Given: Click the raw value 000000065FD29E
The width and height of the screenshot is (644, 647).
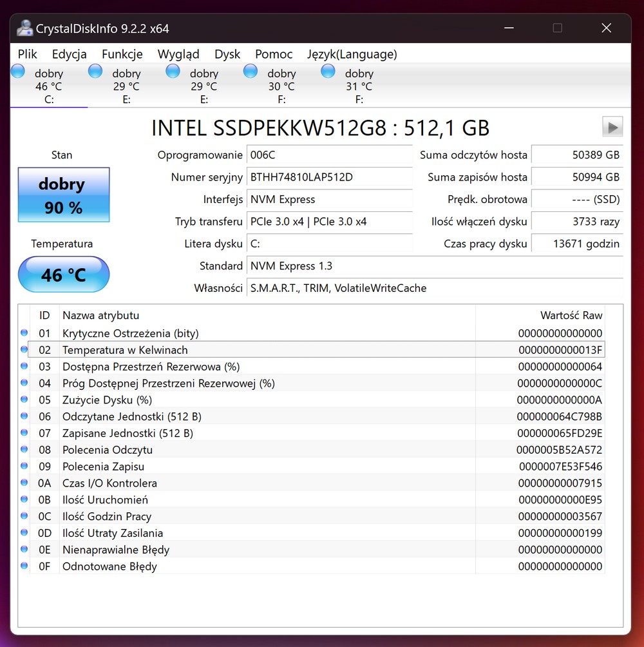Looking at the screenshot, I should click(x=560, y=433).
